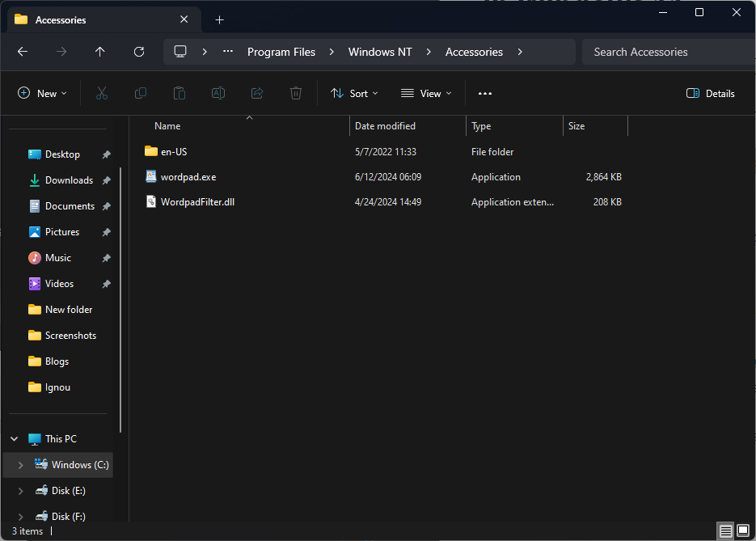Expand the Disk (E:) node

pos(20,491)
